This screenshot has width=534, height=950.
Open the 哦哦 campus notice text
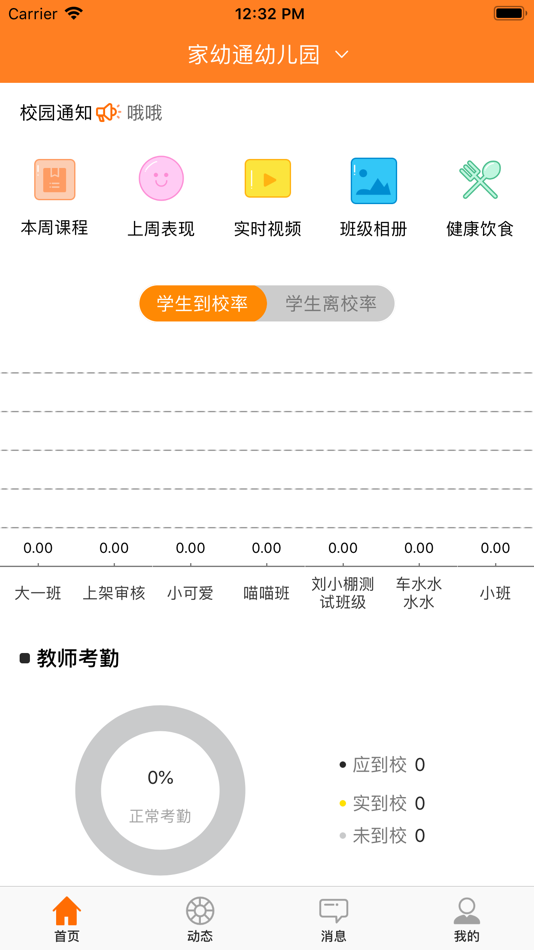145,113
